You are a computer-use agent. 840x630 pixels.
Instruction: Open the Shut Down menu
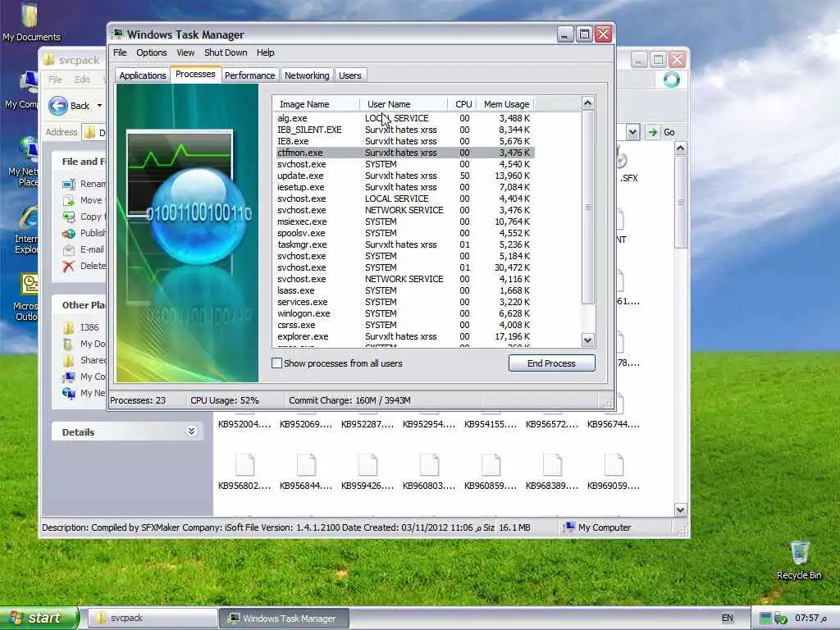(x=226, y=52)
